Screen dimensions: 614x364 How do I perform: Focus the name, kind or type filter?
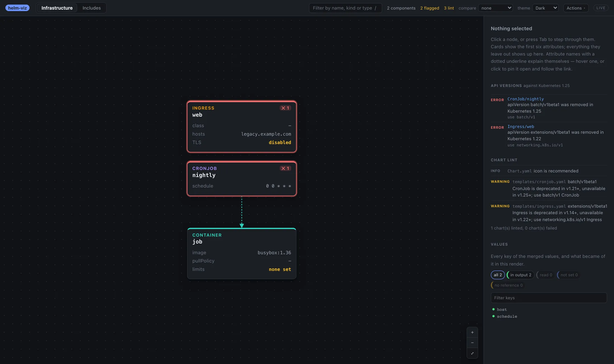[x=345, y=8]
